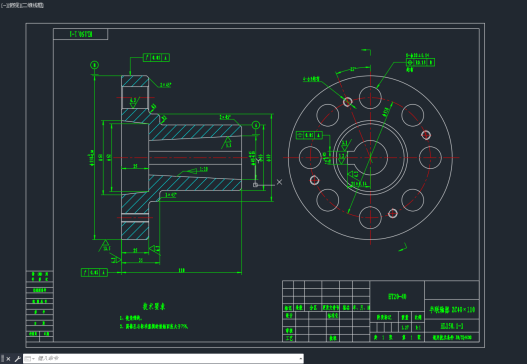Select the 1:10 taper annotation in the section view
527x364 pixels.
(203, 169)
